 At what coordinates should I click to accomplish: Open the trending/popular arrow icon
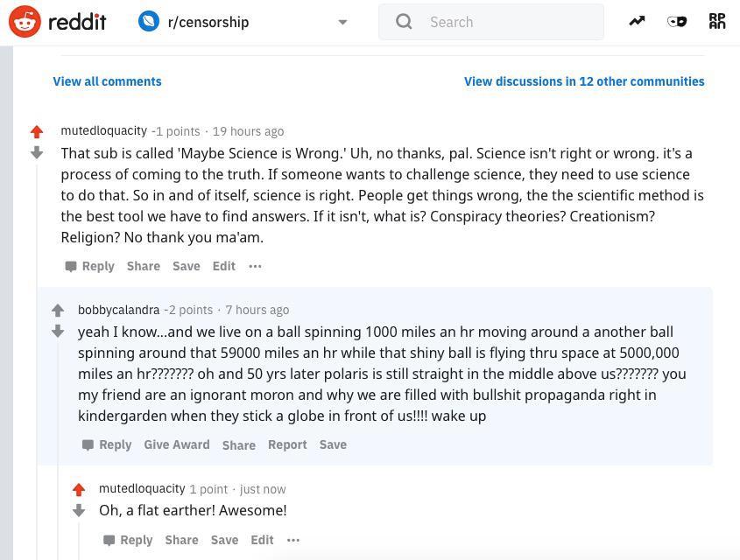coord(637,19)
